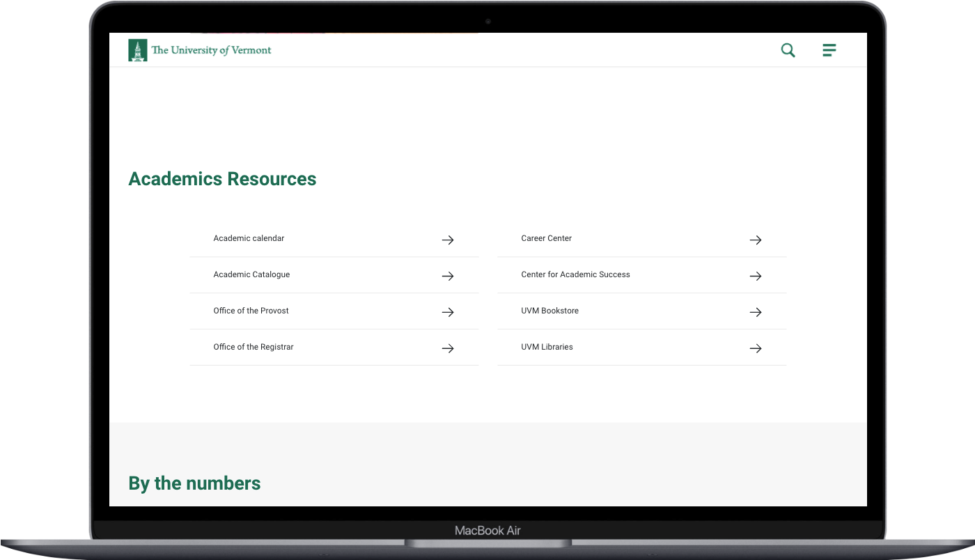Open the UVM Bookstore link
This screenshot has width=975, height=560.
point(550,311)
